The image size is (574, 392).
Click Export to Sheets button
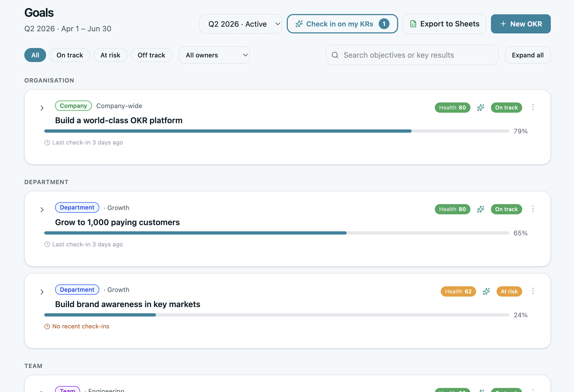pyautogui.click(x=444, y=24)
